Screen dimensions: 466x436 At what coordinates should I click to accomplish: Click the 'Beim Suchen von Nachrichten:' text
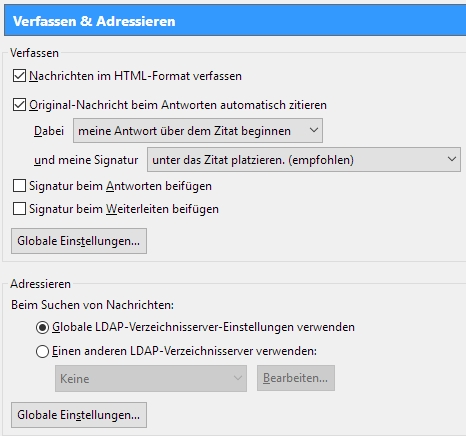pos(92,305)
